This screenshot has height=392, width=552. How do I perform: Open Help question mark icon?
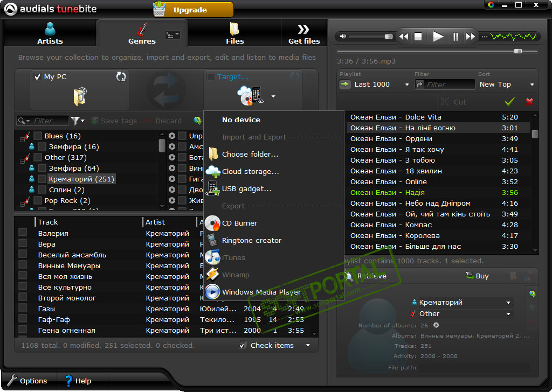click(69, 380)
